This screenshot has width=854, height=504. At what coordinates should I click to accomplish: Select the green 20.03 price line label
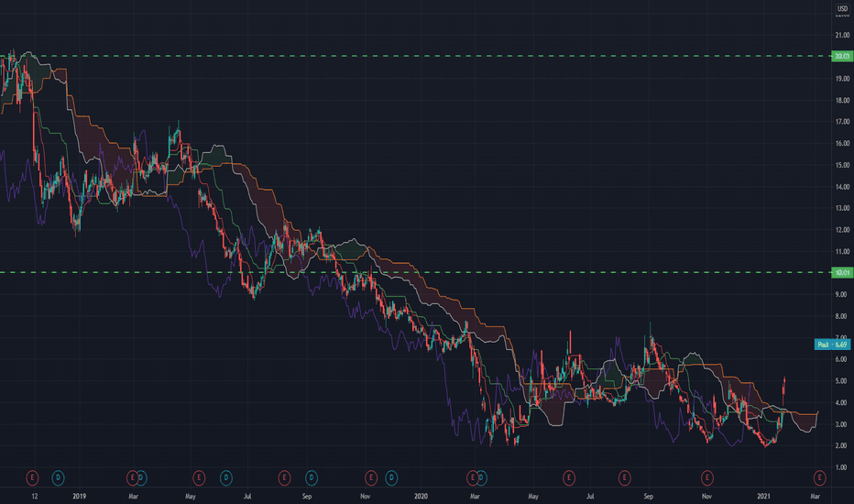[x=842, y=56]
